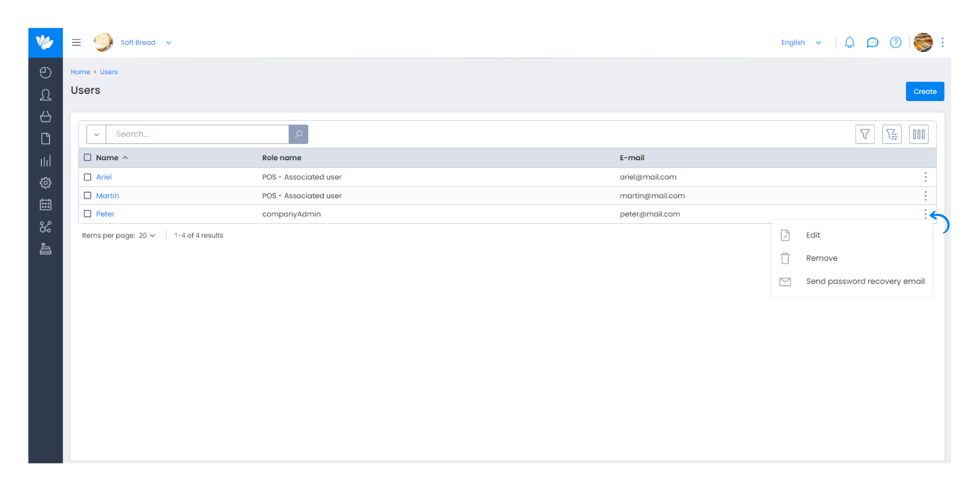Select Remove from the context menu

pyautogui.click(x=822, y=258)
